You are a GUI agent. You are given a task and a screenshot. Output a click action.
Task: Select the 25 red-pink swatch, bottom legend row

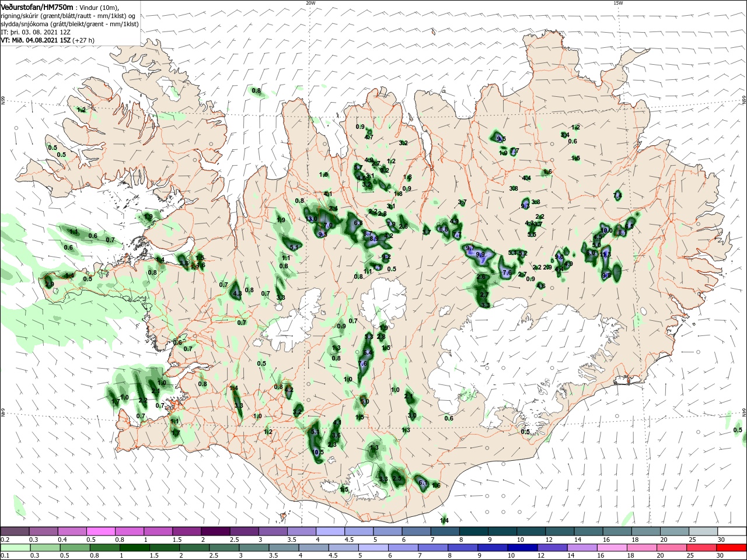point(702,548)
